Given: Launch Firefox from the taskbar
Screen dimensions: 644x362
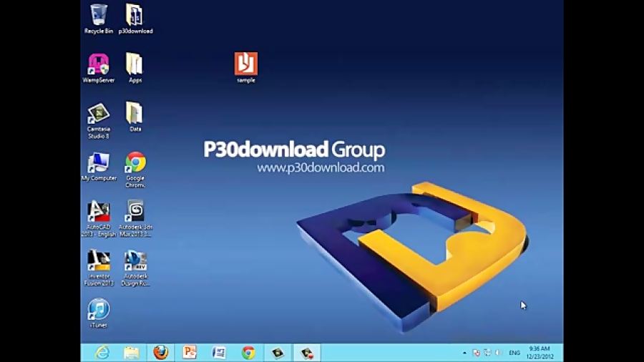Looking at the screenshot, I should coord(160,353).
